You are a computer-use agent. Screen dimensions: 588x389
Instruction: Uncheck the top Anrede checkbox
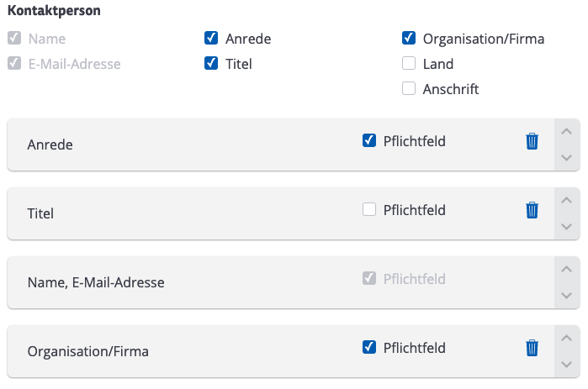coord(211,38)
